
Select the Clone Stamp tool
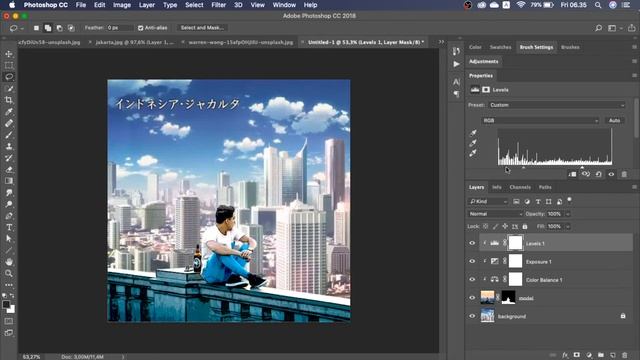(9, 146)
